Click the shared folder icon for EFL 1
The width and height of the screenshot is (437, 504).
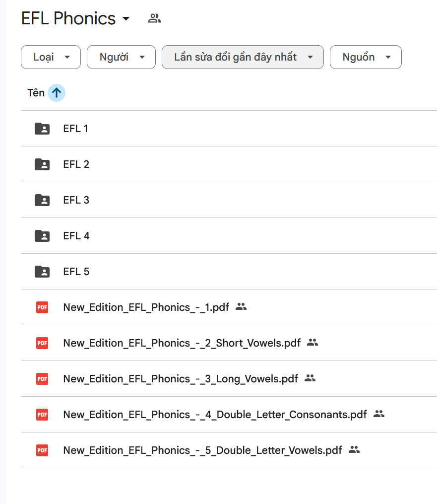coord(42,129)
